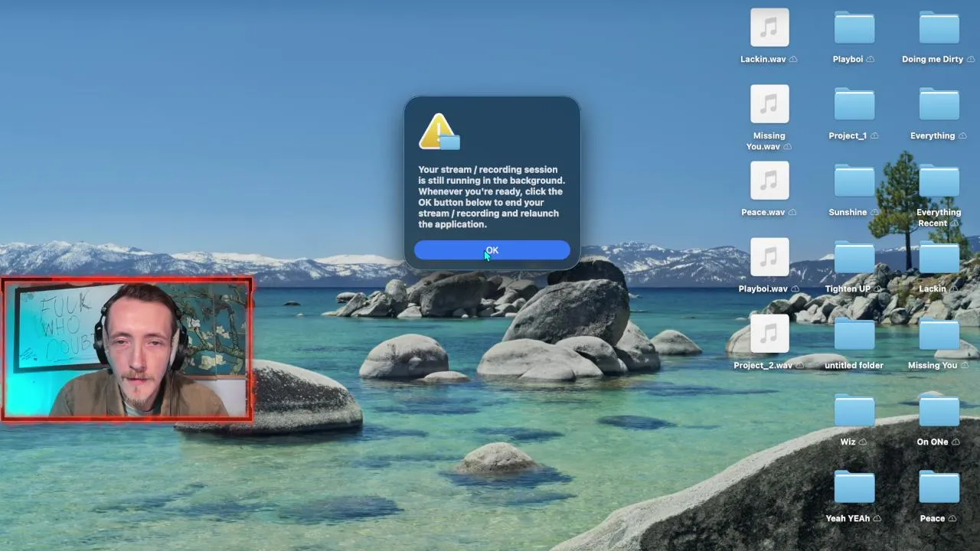This screenshot has height=551, width=980.
Task: Click the 'Lackin.wav' file name label
Action: click(x=763, y=59)
